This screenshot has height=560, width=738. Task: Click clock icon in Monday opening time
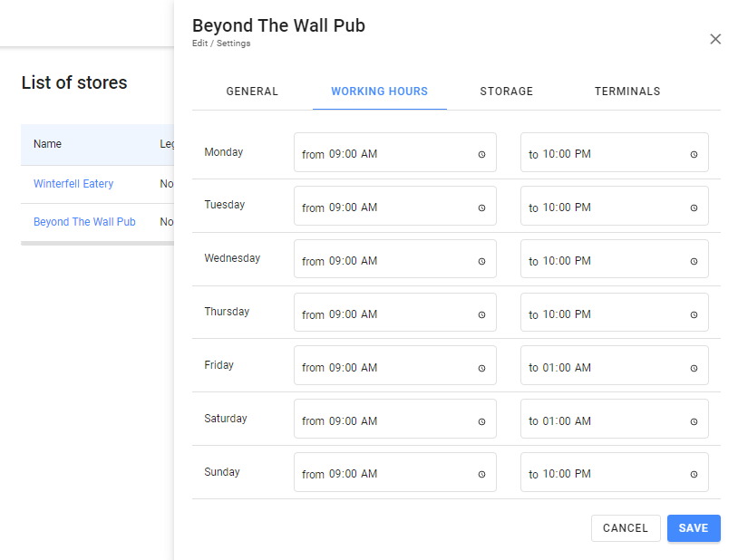[x=481, y=154]
